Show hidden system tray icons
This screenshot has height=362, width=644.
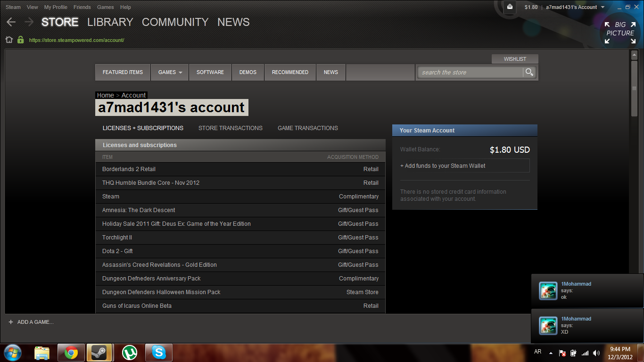[551, 353]
